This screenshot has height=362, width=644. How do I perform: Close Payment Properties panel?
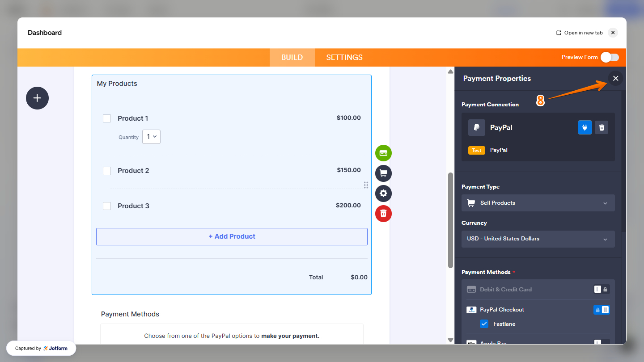(x=615, y=78)
